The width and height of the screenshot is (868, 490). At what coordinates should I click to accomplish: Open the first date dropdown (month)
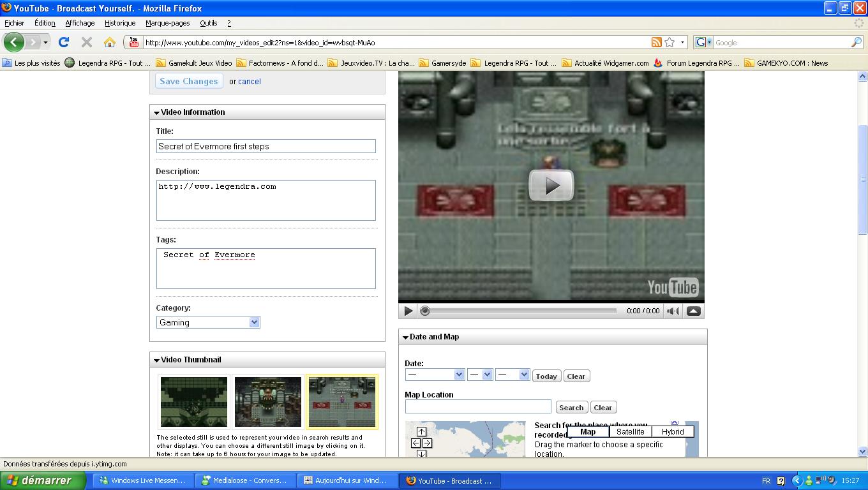435,375
